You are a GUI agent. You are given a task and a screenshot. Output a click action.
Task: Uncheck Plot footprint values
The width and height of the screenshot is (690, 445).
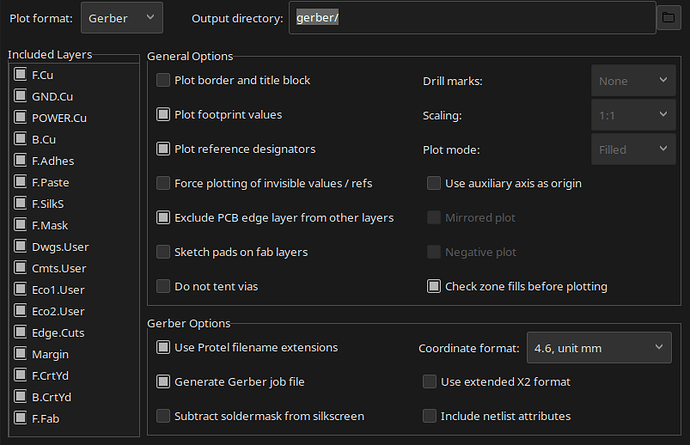tap(163, 114)
